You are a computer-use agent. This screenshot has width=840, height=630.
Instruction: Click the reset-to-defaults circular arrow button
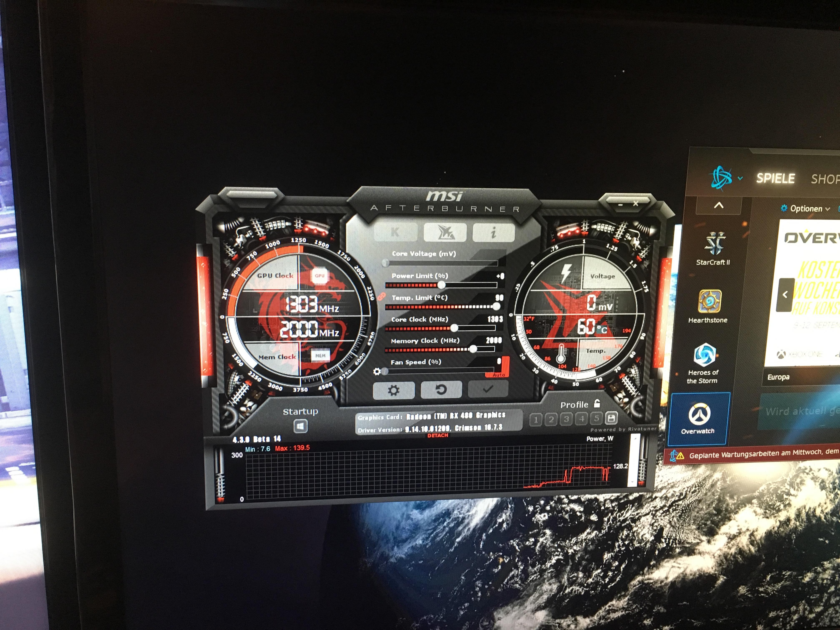click(441, 389)
